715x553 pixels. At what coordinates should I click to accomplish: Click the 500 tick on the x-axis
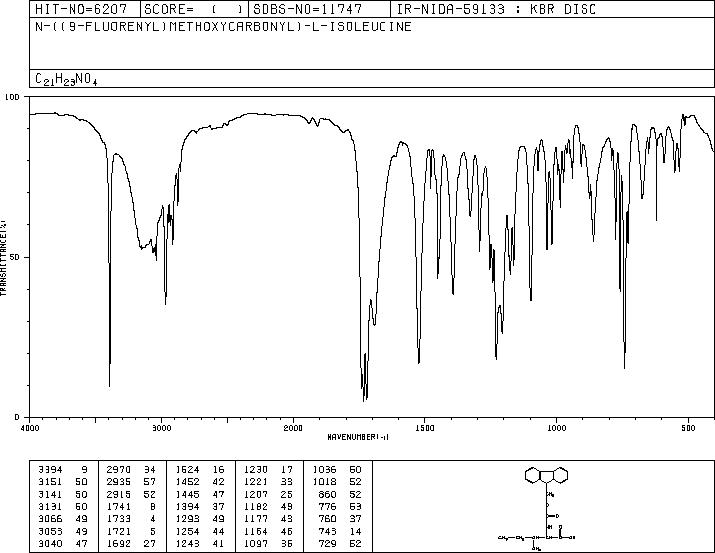[x=688, y=428]
